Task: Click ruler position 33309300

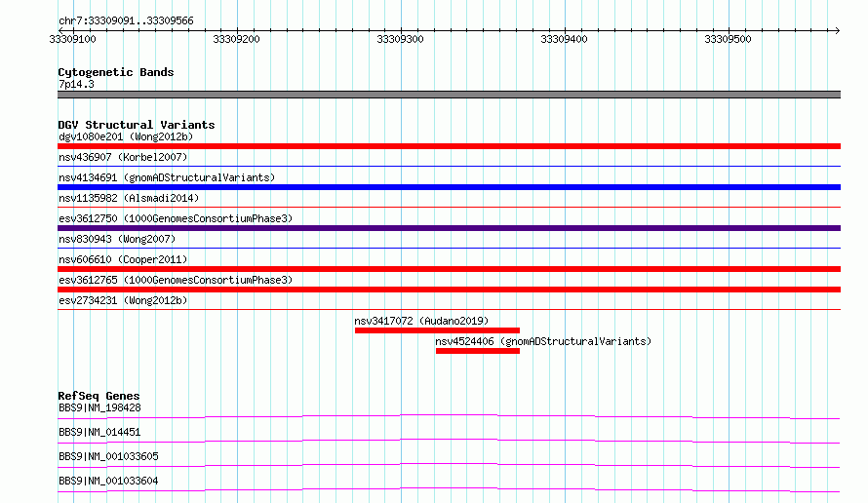Action: point(400,39)
